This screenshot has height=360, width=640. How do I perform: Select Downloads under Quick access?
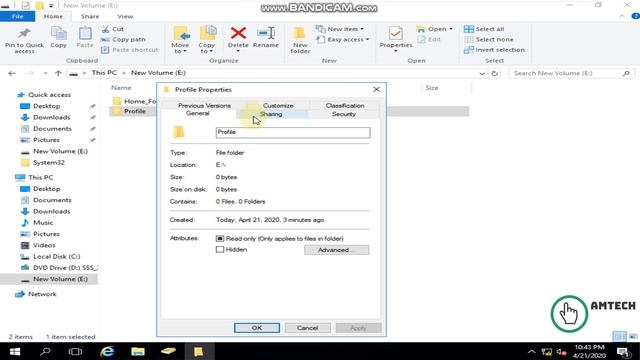(51, 117)
